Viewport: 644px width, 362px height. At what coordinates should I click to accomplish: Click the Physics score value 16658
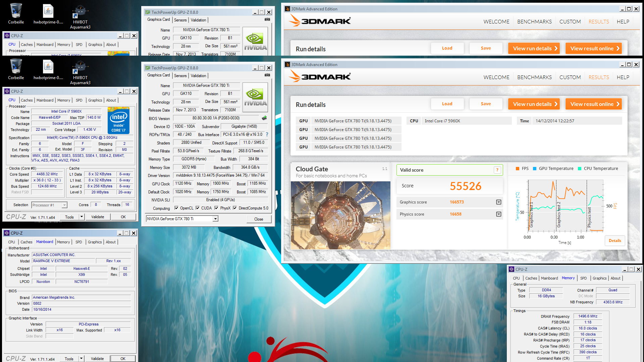[455, 214]
